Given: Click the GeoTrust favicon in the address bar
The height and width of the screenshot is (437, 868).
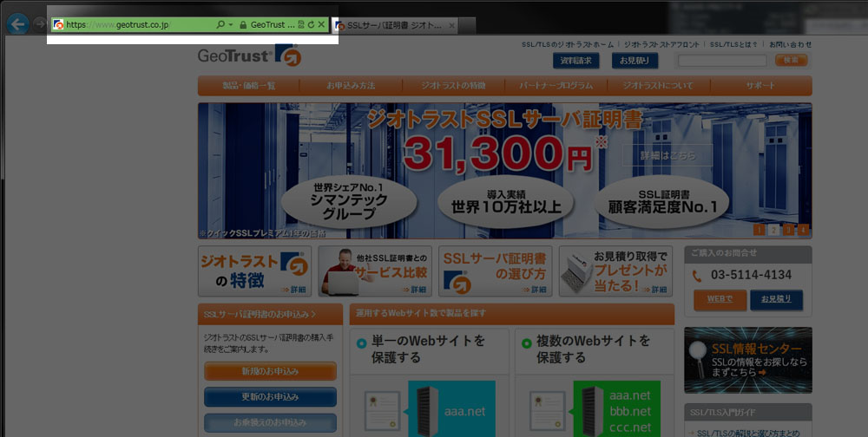Looking at the screenshot, I should pyautogui.click(x=58, y=25).
